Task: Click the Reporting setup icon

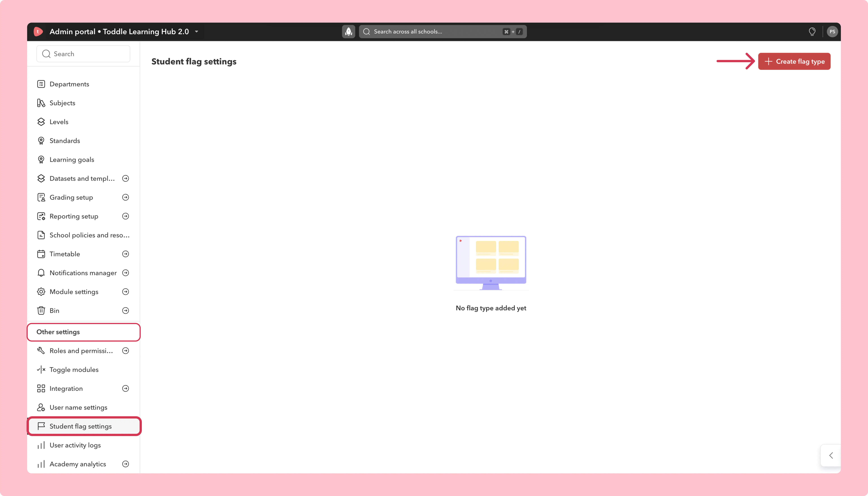Action: [41, 216]
